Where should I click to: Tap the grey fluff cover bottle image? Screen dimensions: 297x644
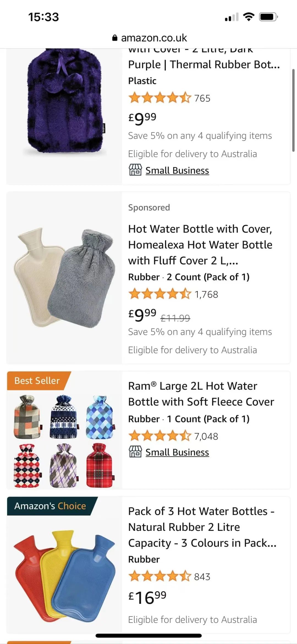click(81, 278)
